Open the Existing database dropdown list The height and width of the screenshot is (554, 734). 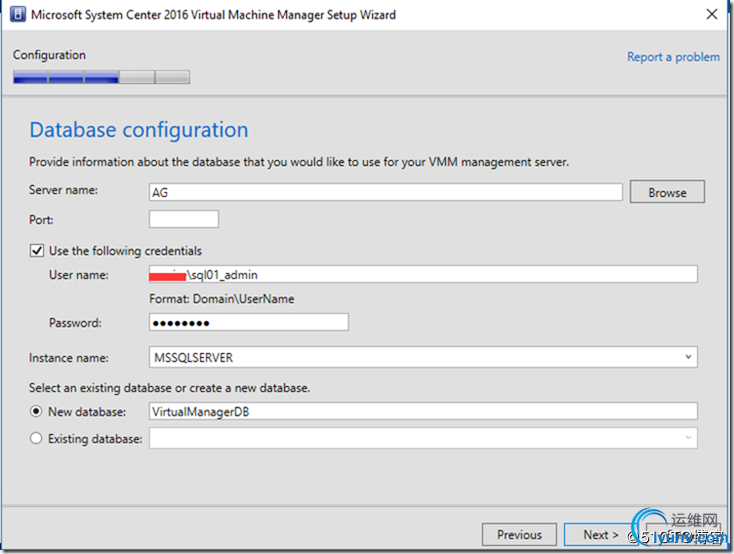click(688, 438)
